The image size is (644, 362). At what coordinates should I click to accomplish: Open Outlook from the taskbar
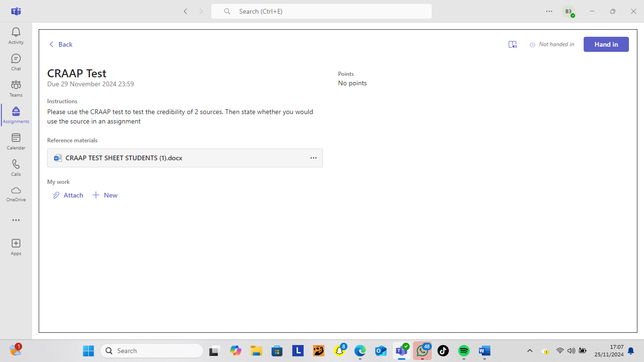pyautogui.click(x=381, y=351)
